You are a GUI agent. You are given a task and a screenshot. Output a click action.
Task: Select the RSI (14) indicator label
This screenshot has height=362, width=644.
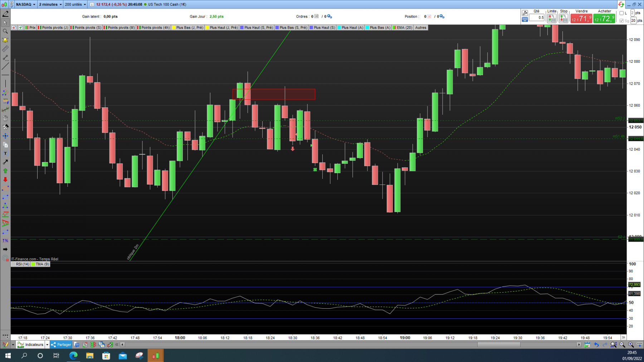(20, 264)
